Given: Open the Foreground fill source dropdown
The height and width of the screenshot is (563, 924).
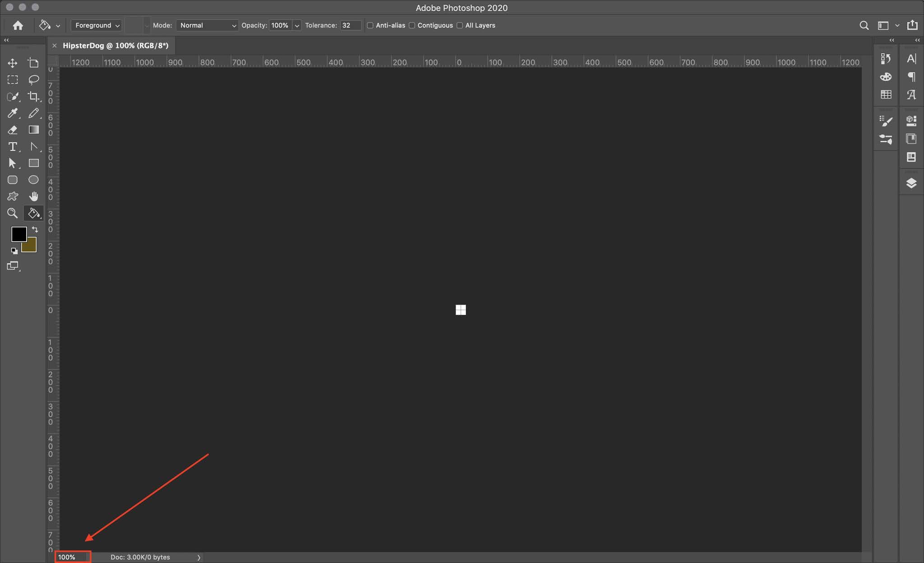Looking at the screenshot, I should point(97,25).
